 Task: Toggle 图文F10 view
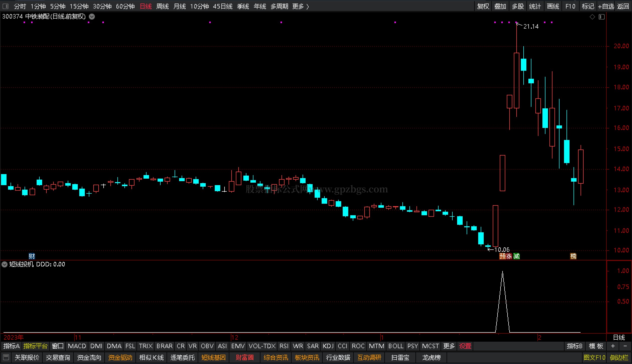594,357
